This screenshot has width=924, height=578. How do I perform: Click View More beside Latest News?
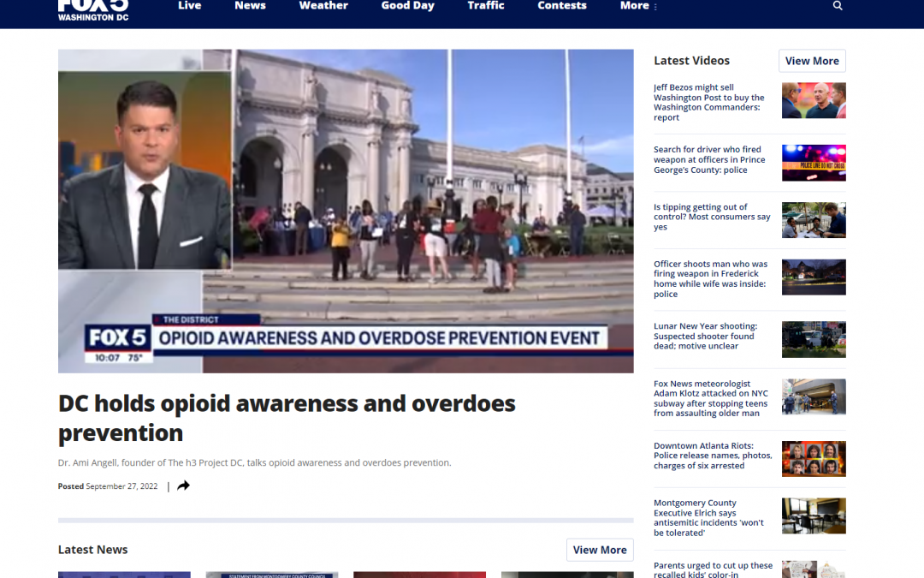click(x=599, y=550)
